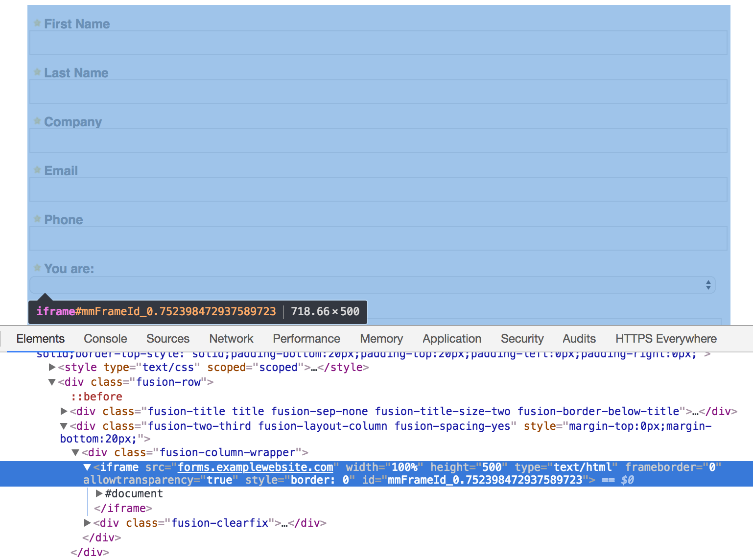This screenshot has width=753, height=560.
Task: Click the iframe type value "text/html"
Action: (x=583, y=467)
